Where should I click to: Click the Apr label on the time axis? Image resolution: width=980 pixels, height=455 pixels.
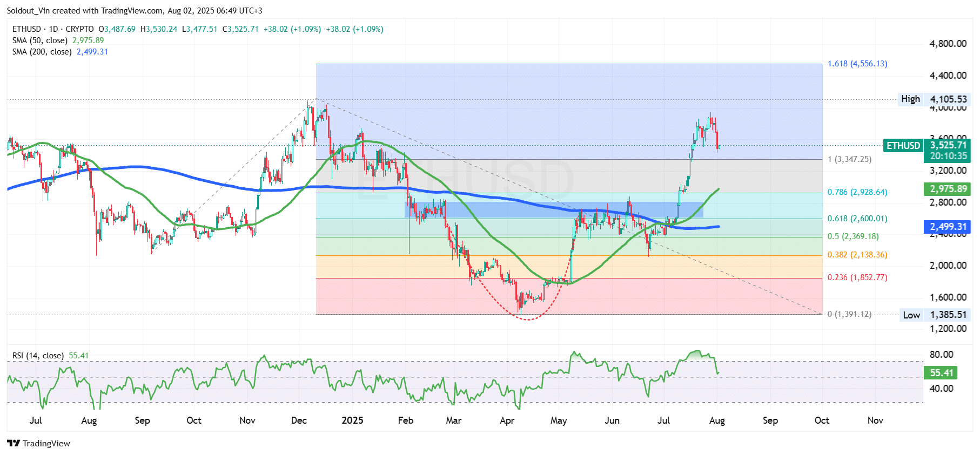(507, 420)
